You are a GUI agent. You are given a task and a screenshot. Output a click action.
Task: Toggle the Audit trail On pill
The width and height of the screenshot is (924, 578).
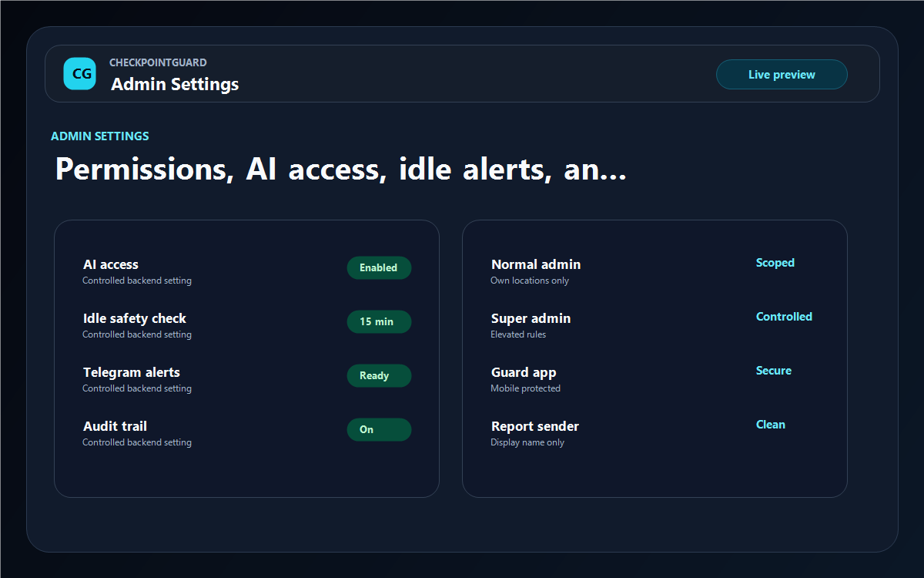click(x=379, y=429)
